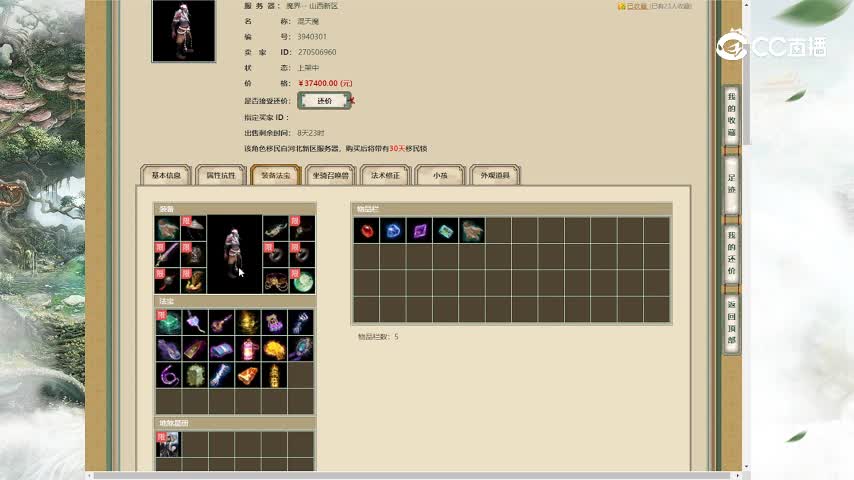Image resolution: width=854 pixels, height=480 pixels.
Task: Switch to the 外观道具 tab
Action: [x=495, y=175]
